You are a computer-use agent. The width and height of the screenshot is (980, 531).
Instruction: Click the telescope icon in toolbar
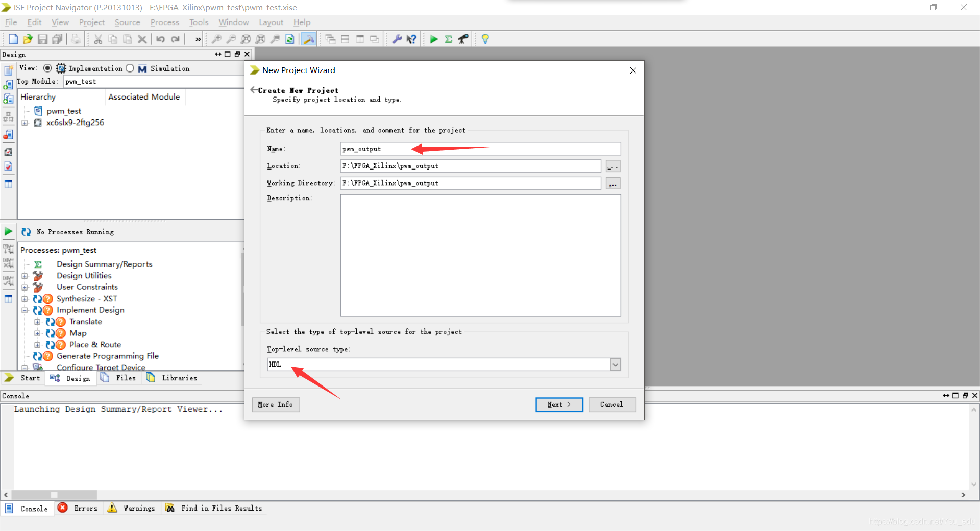[463, 39]
